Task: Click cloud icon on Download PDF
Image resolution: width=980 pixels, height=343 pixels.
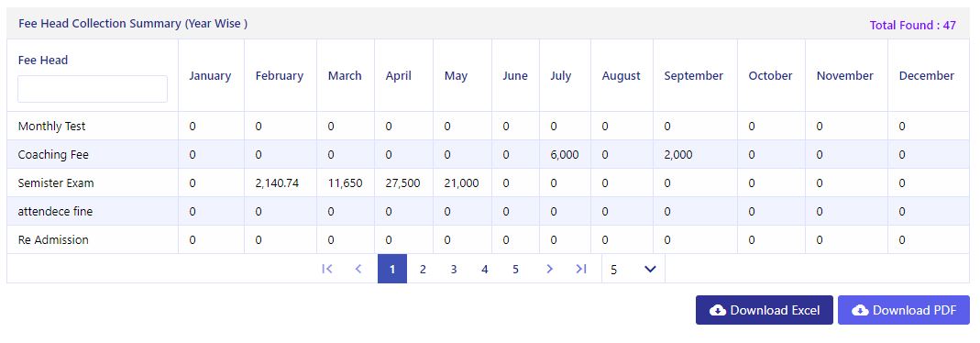Action: pos(860,311)
